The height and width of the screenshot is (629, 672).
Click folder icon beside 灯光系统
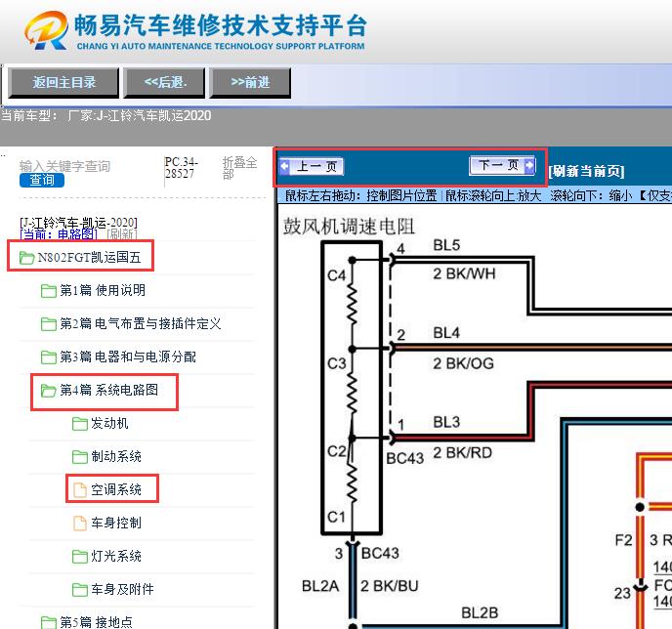[x=80, y=557]
